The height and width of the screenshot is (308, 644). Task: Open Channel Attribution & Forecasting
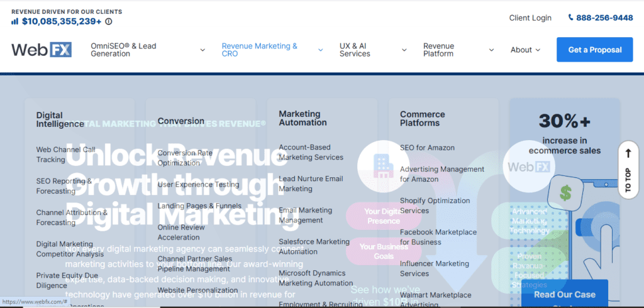[72, 217]
